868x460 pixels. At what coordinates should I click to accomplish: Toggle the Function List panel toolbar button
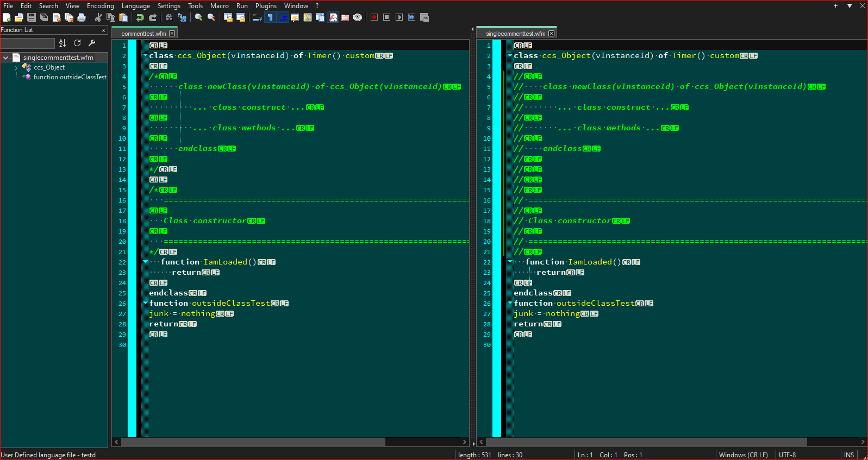pyautogui.click(x=333, y=17)
